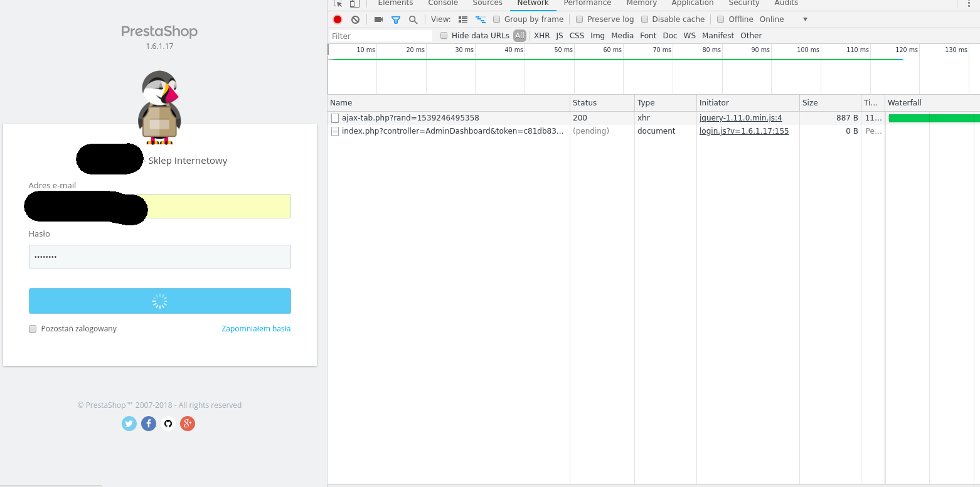Screen dimensions: 980x487
Task: Switch to the Application tab
Action: (x=693, y=3)
